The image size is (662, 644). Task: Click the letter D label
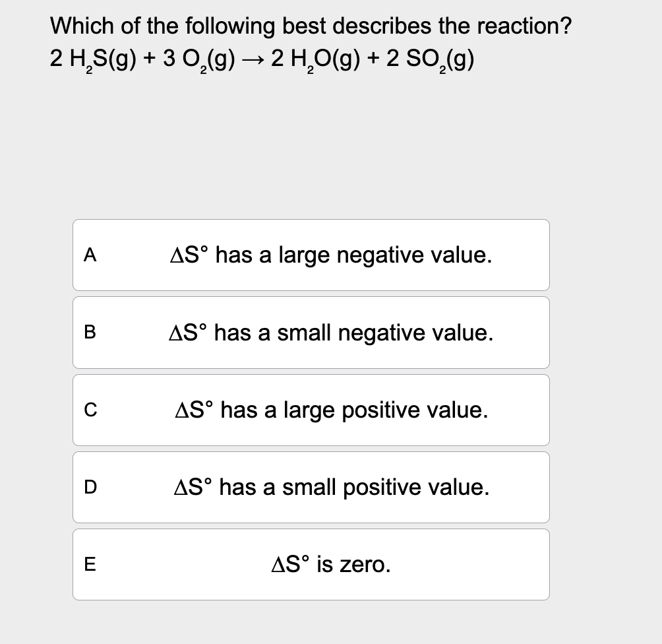[x=92, y=487]
